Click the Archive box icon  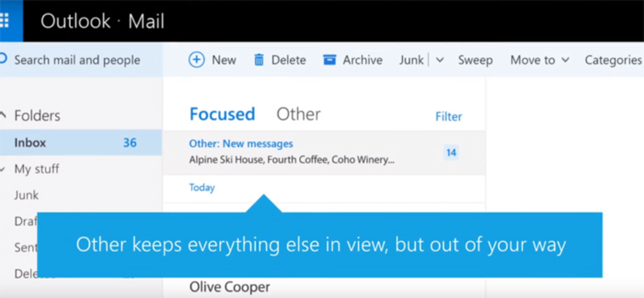tap(329, 60)
